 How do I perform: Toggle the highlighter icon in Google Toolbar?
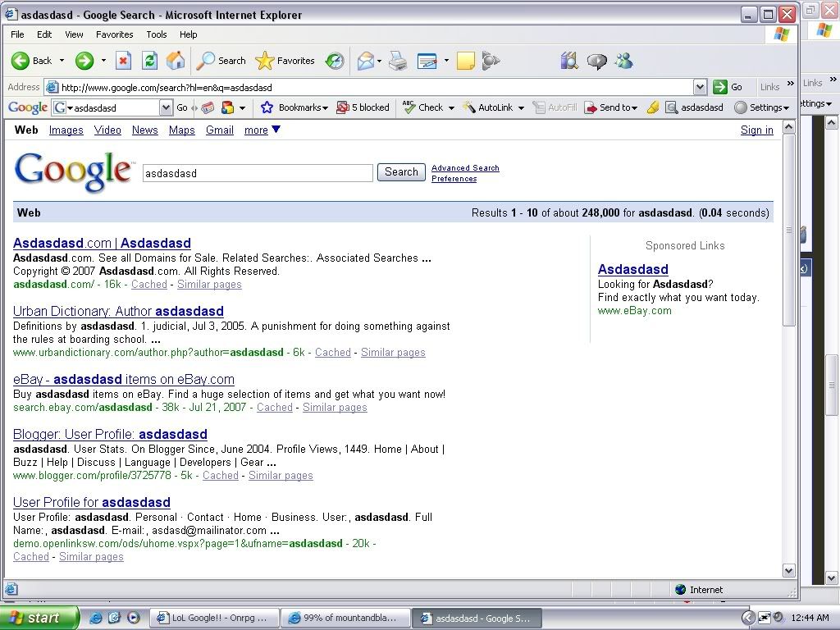(653, 107)
